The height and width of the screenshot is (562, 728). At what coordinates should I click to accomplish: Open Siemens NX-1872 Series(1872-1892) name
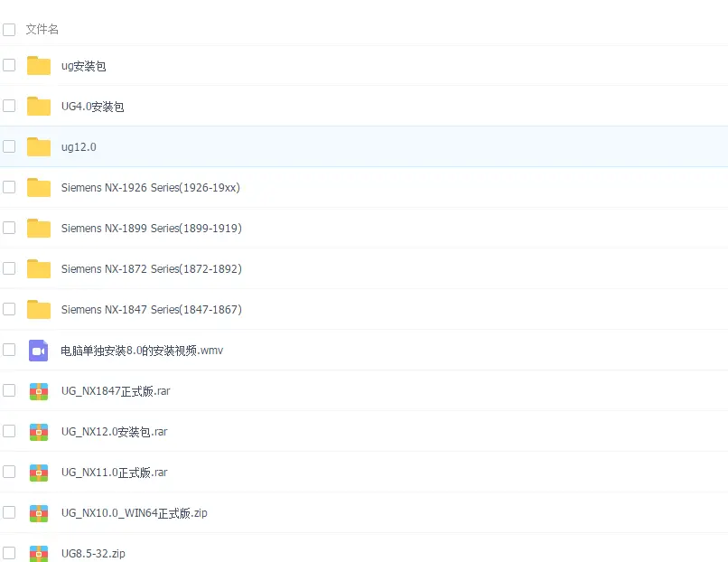[152, 269]
